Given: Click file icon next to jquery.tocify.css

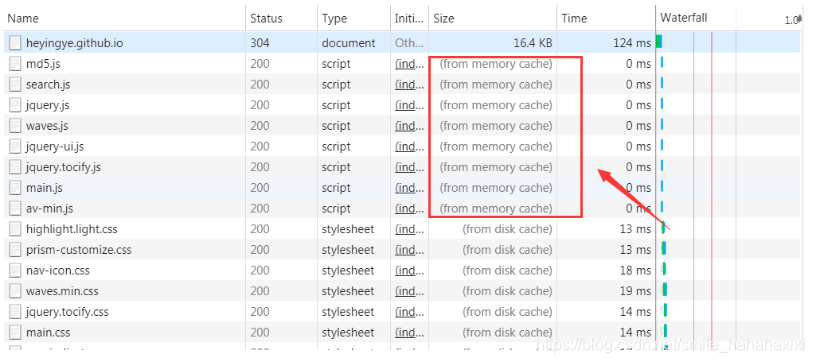Looking at the screenshot, I should pos(16,312).
